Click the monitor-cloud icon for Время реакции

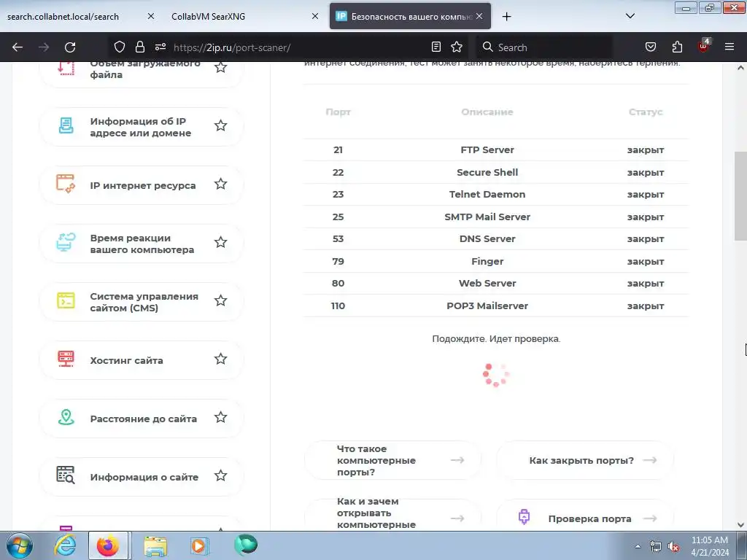(x=66, y=242)
